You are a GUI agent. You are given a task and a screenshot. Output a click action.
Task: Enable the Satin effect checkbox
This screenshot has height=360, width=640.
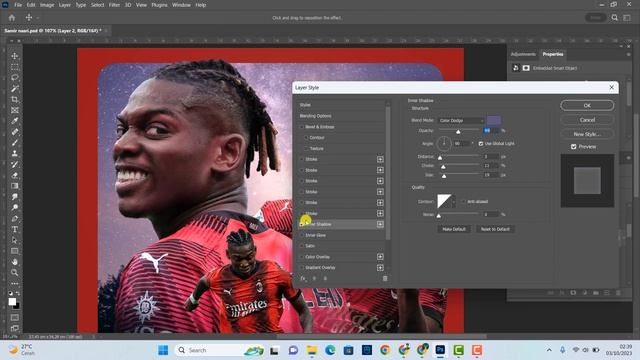302,246
